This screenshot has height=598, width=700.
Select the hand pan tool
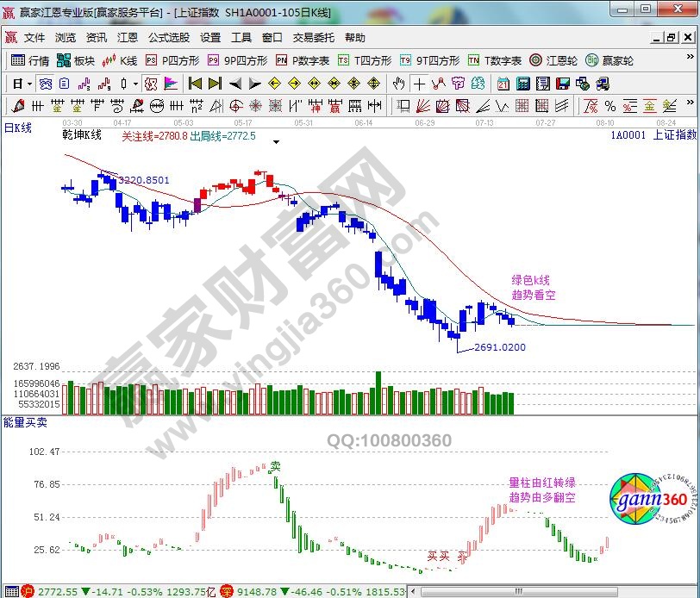[398, 84]
